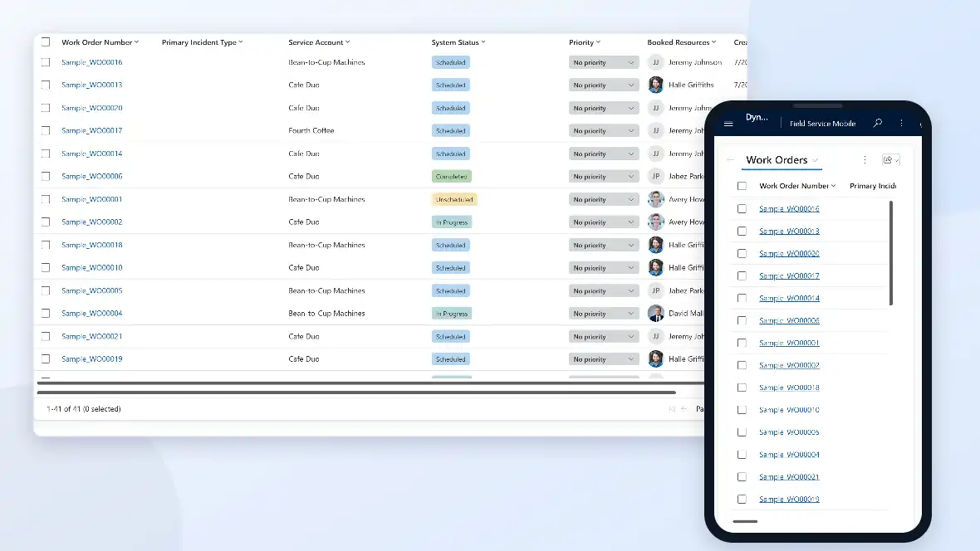Viewport: 980px width, 551px height.
Task: Click In Progress badge for WO00002
Action: click(451, 222)
